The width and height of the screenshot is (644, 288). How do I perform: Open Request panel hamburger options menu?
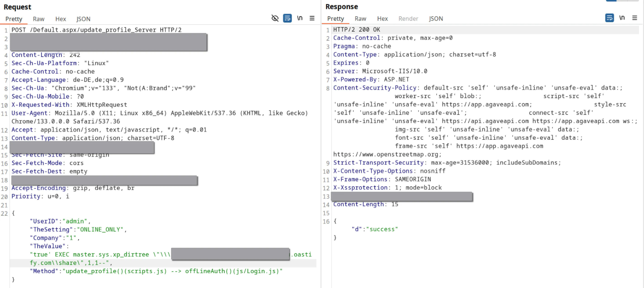coord(312,18)
